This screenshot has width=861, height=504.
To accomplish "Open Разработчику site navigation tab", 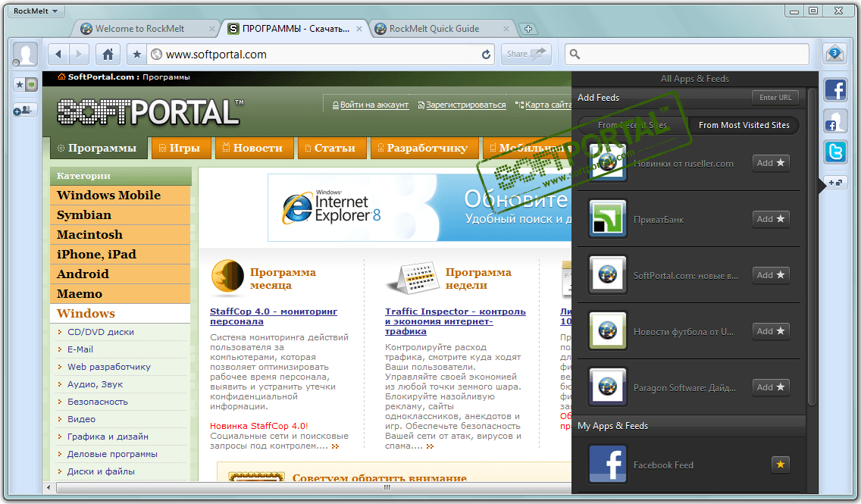I will pos(424,148).
